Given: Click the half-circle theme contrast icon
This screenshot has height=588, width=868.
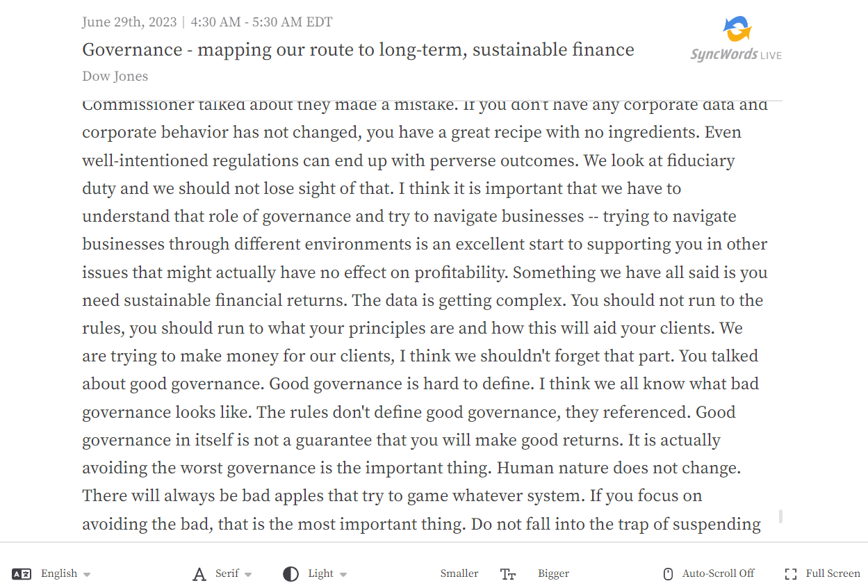Looking at the screenshot, I should [290, 574].
